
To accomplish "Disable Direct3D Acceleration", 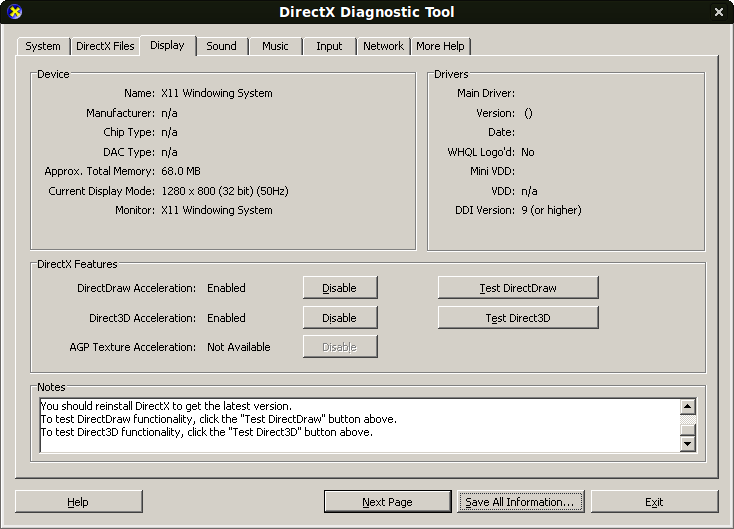I will (339, 318).
